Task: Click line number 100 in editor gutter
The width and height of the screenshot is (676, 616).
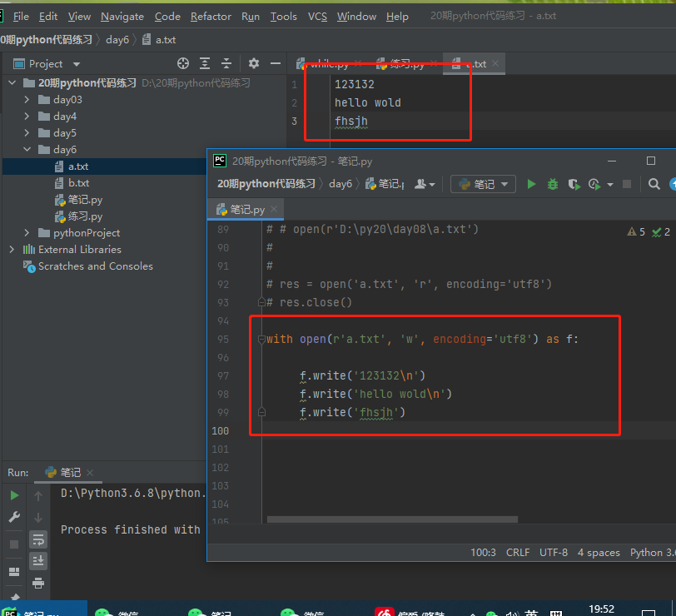Action: [220, 430]
